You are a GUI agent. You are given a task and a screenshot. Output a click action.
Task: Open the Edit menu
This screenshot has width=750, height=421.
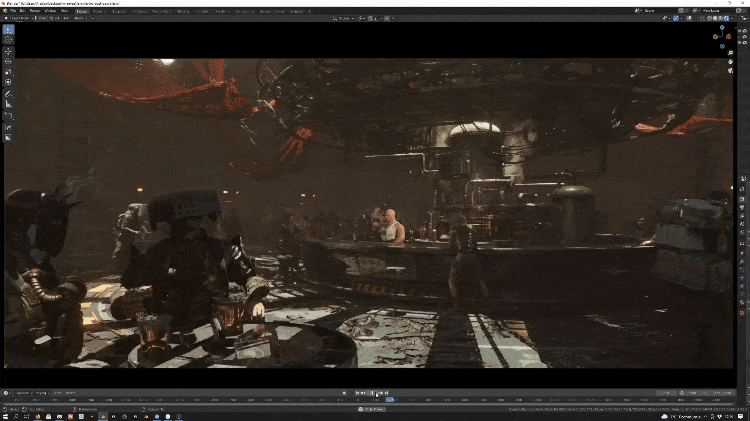(x=22, y=11)
